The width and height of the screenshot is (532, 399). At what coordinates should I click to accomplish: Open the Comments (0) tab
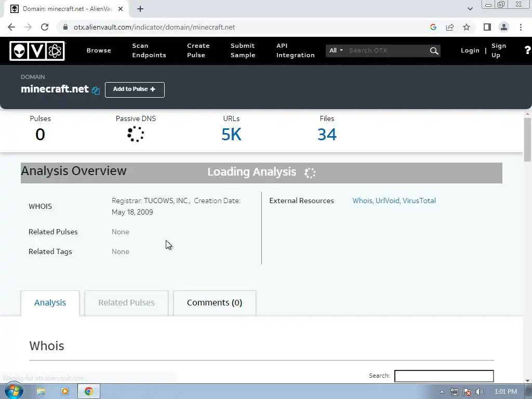[215, 303]
